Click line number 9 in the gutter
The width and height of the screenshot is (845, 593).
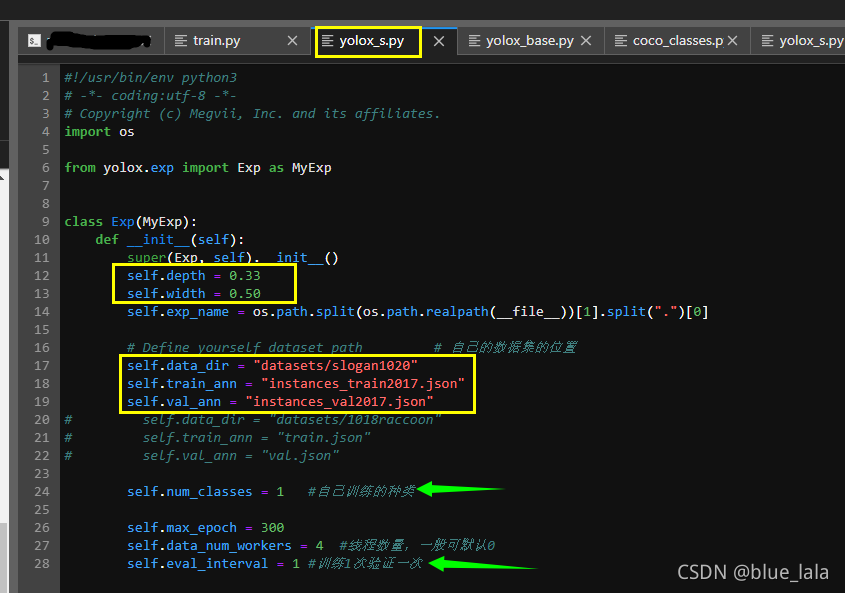46,222
